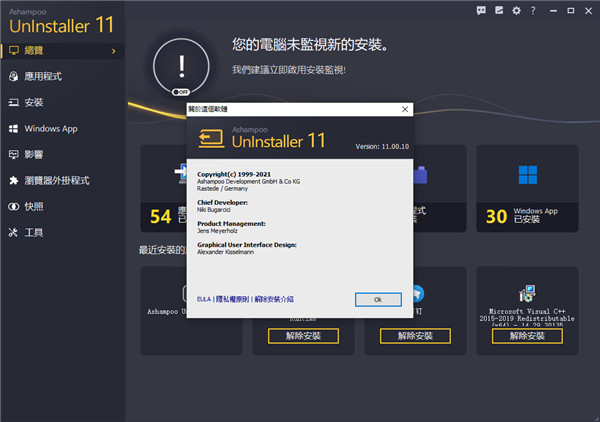Click the Niki Bugarcic developer name
600x422 pixels.
pyautogui.click(x=214, y=210)
